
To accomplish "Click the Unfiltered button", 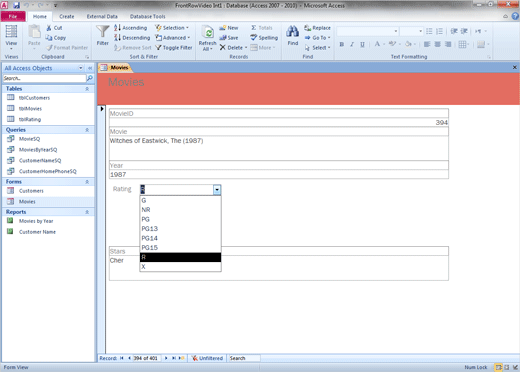I will coord(207,358).
